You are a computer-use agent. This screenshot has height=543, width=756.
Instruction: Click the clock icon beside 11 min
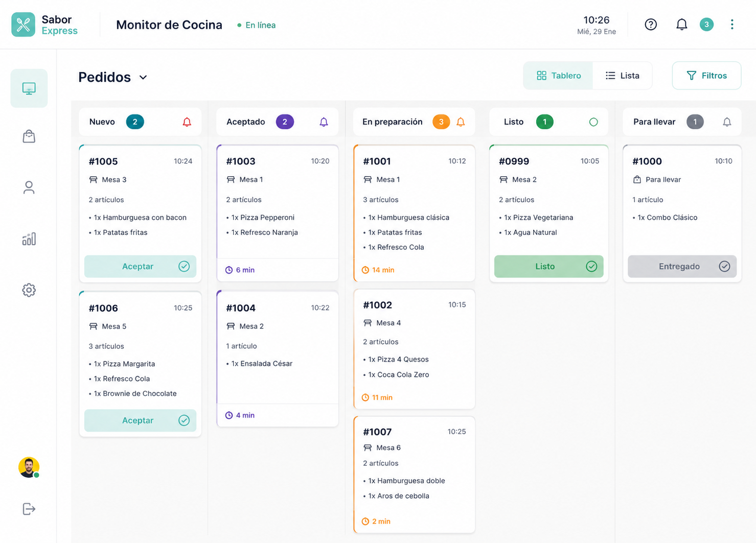click(x=365, y=397)
